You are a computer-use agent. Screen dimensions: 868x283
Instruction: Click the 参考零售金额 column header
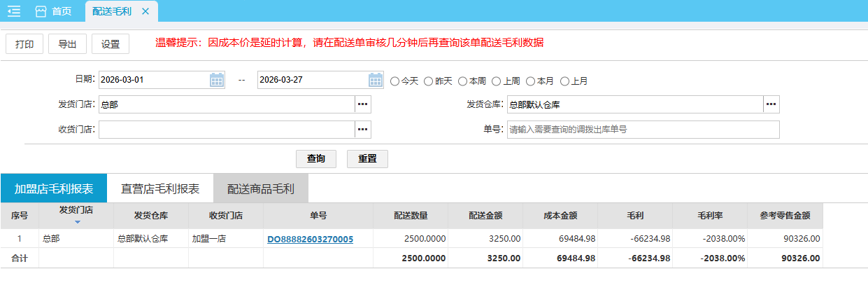click(x=785, y=215)
